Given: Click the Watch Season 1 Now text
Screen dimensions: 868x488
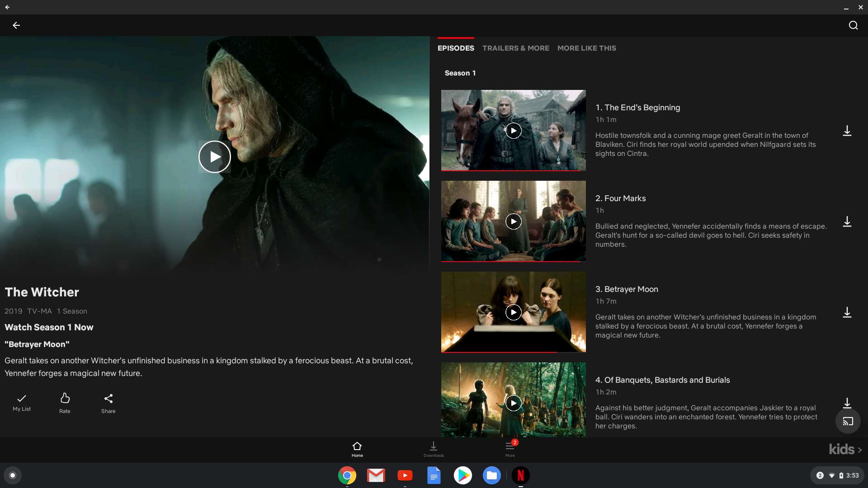Looking at the screenshot, I should (49, 327).
